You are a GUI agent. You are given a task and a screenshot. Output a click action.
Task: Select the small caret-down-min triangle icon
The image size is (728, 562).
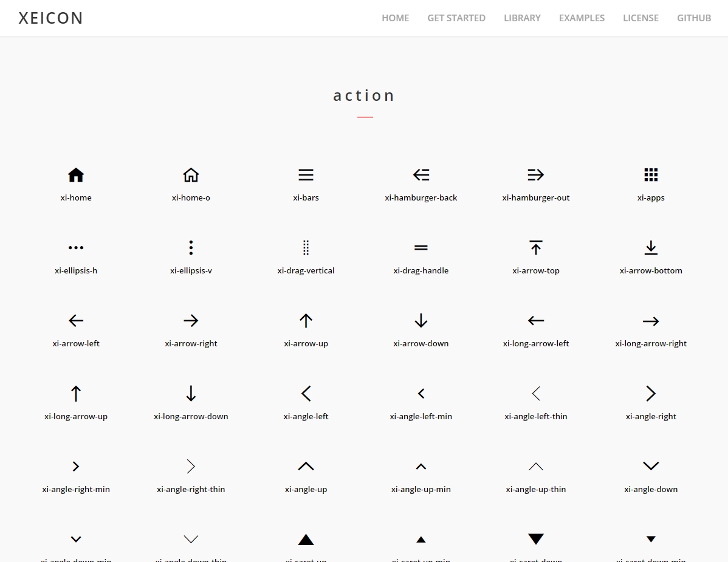(x=651, y=540)
